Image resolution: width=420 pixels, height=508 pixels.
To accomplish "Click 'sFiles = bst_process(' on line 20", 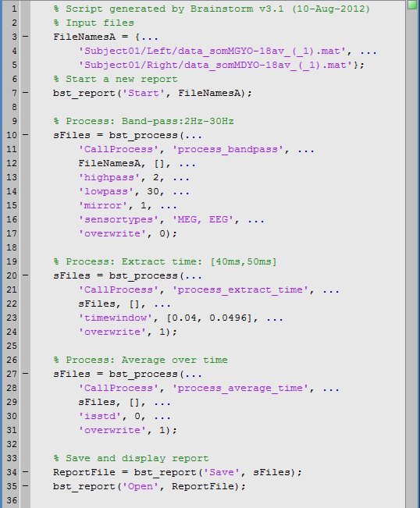I will [119, 275].
